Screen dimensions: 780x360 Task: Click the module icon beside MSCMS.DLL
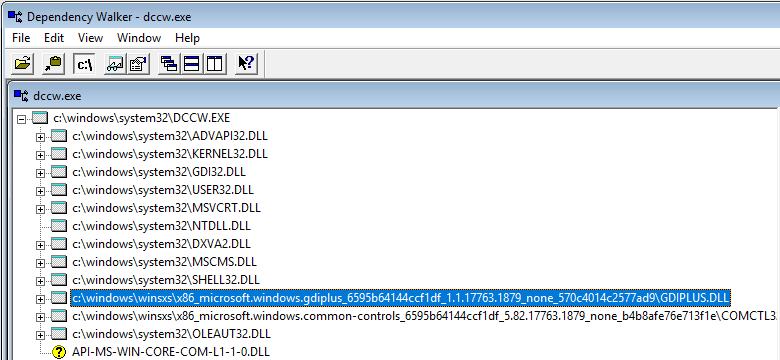(x=59, y=262)
